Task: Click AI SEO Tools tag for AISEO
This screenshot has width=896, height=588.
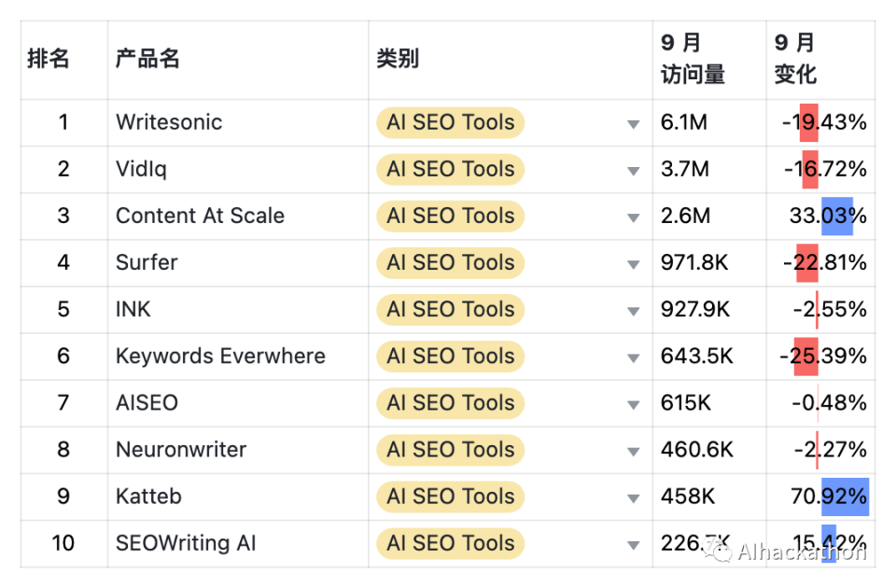Action: (450, 403)
